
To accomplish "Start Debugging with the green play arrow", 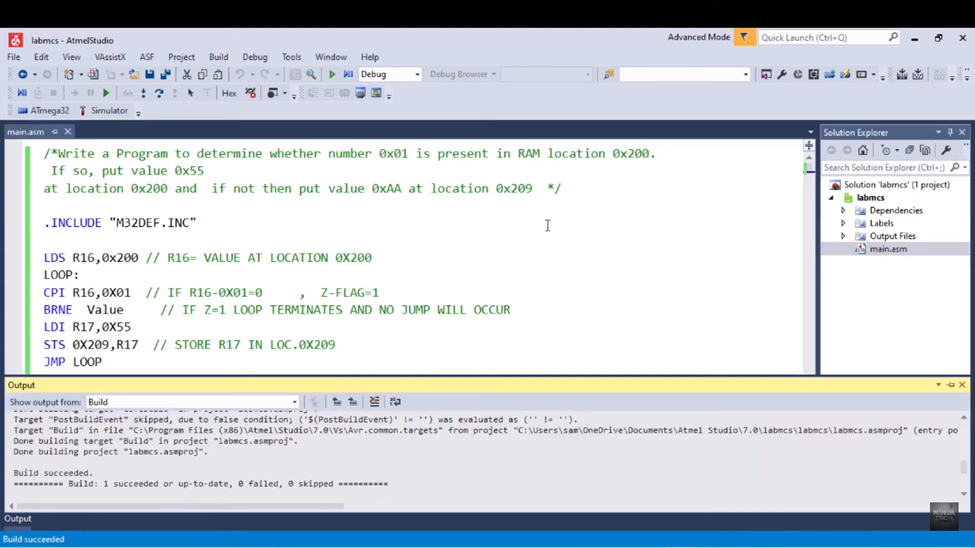I will coord(332,75).
